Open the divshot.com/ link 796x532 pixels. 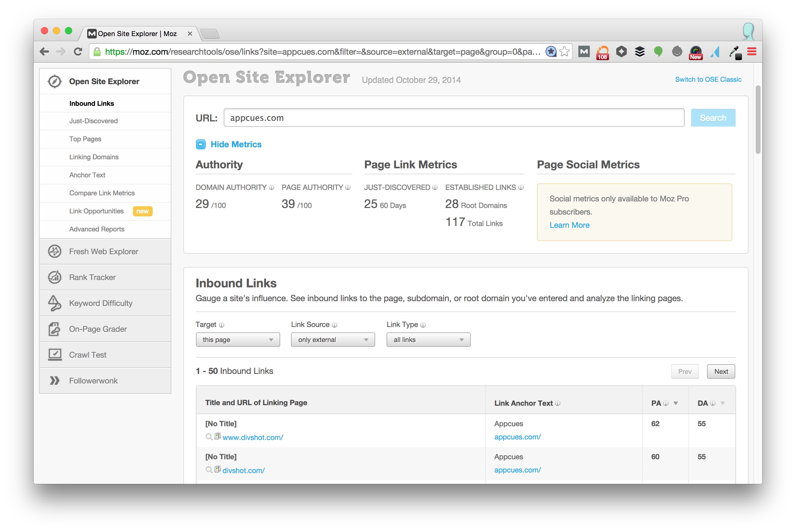point(243,470)
